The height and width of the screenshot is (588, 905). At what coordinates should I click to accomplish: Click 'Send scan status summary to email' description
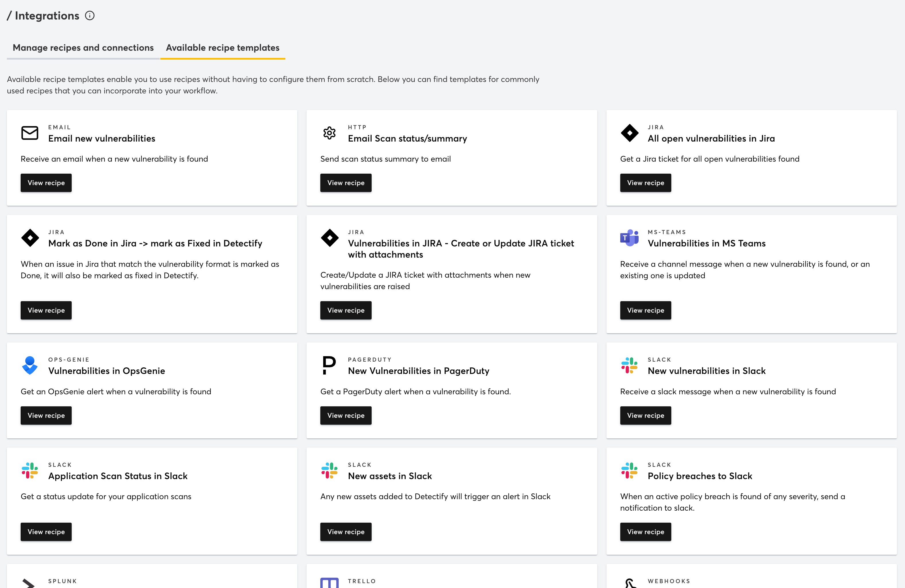[x=386, y=159]
